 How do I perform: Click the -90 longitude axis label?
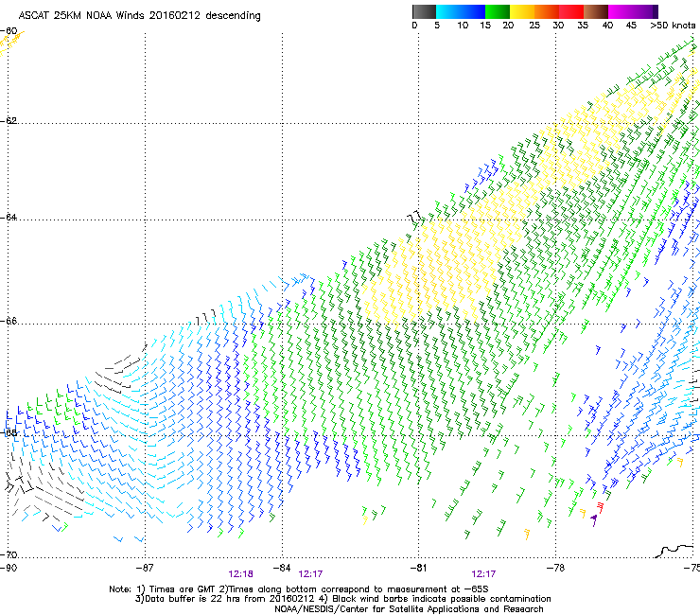point(9,568)
